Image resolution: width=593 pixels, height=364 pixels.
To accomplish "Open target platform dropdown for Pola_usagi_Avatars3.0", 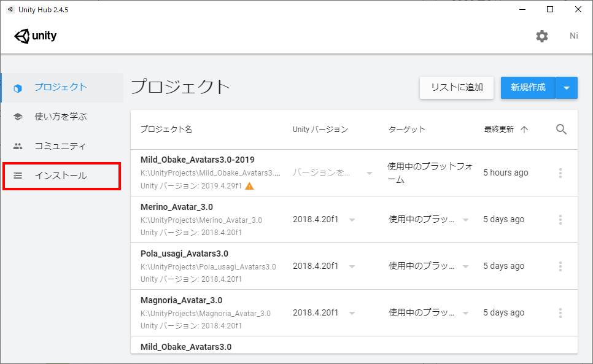I will point(428,266).
